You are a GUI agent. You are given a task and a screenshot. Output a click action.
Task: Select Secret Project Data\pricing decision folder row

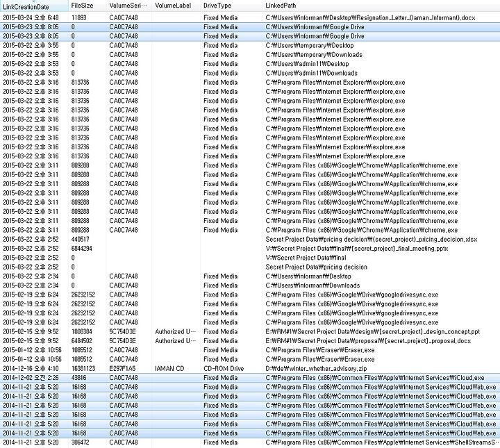pos(316,267)
